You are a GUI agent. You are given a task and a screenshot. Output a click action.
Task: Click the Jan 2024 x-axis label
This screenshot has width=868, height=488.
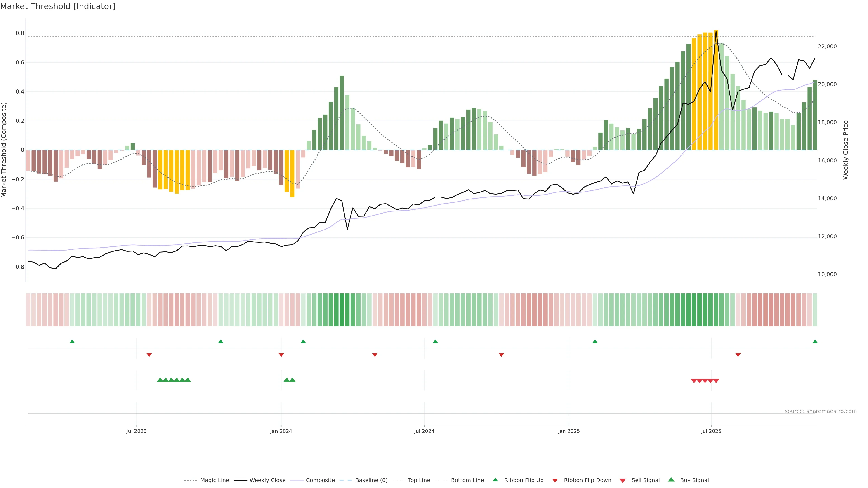point(281,431)
